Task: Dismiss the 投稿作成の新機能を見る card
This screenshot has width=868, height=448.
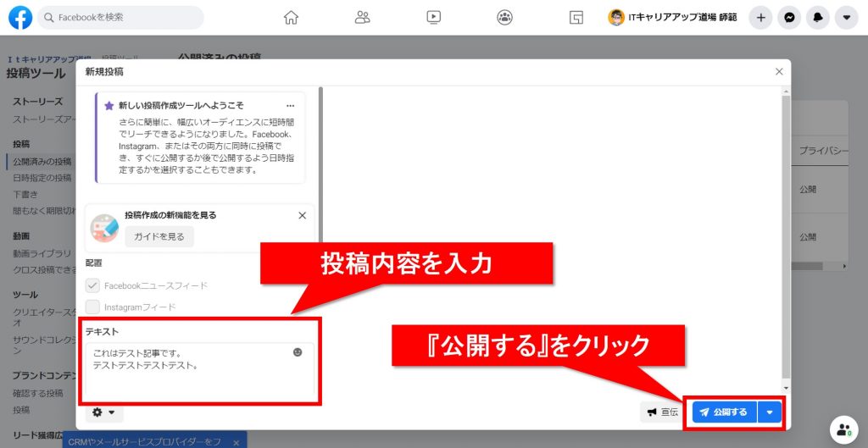Action: (303, 215)
